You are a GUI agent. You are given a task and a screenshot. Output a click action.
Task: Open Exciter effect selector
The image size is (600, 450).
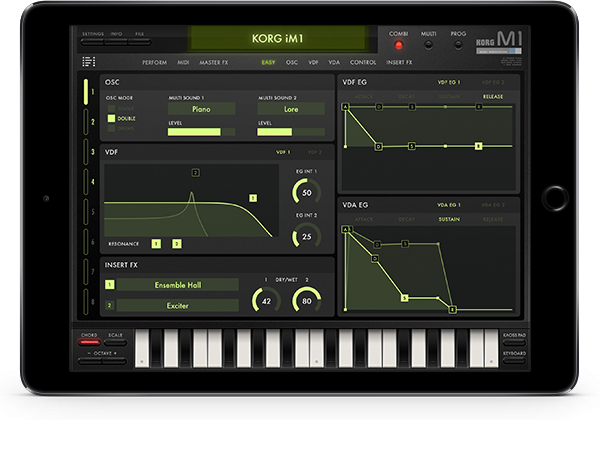pos(178,305)
